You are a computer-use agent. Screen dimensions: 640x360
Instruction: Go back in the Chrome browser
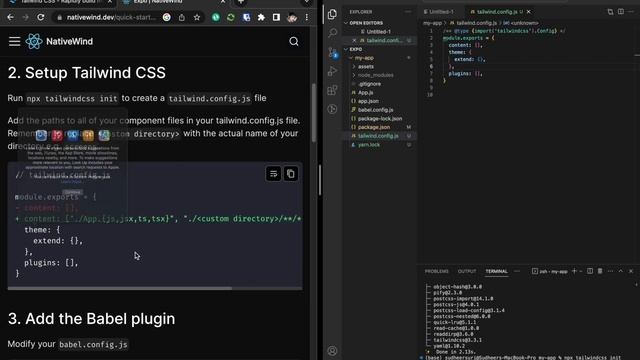[11, 17]
